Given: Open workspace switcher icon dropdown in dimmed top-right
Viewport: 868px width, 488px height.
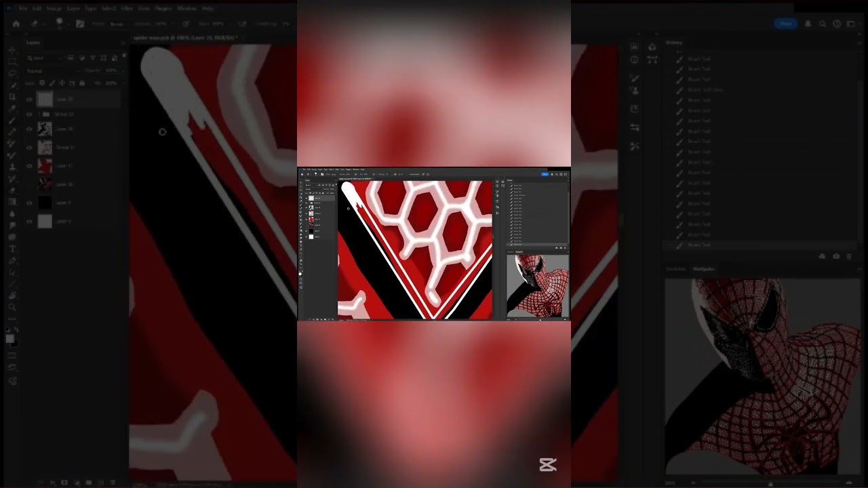Looking at the screenshot, I should (852, 24).
